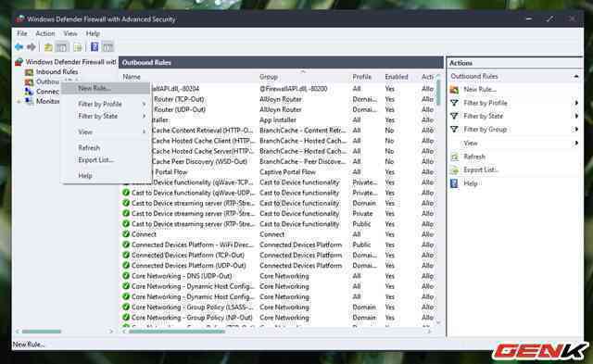Image resolution: width=593 pixels, height=364 pixels.
Task: Select 'Connected Devices Platform - WiFi Direc...' rule
Action: [192, 245]
